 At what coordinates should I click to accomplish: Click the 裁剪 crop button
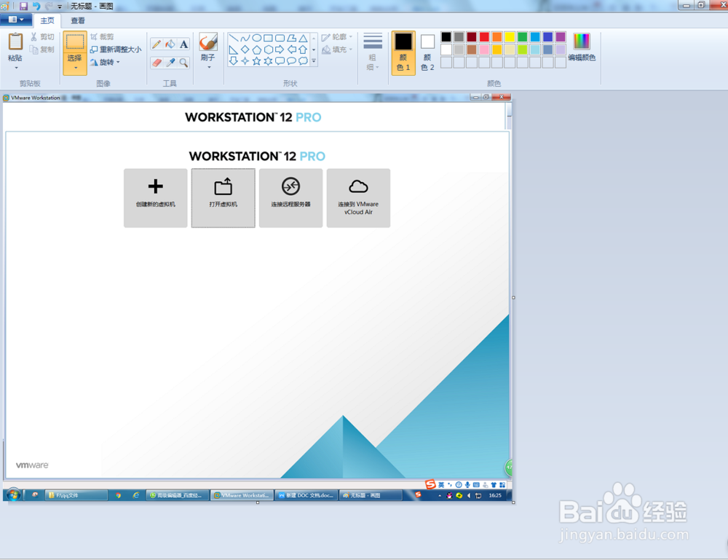(x=103, y=36)
